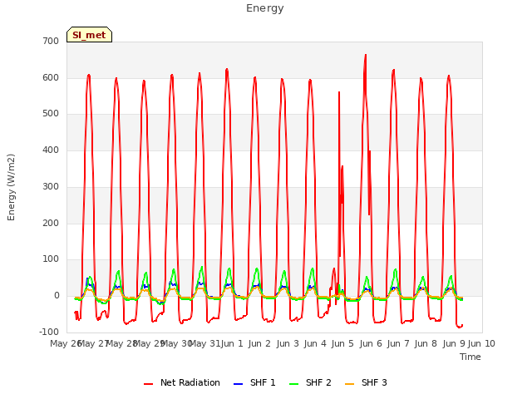Click the Net Radiation peak on Jun 1

coord(227,70)
